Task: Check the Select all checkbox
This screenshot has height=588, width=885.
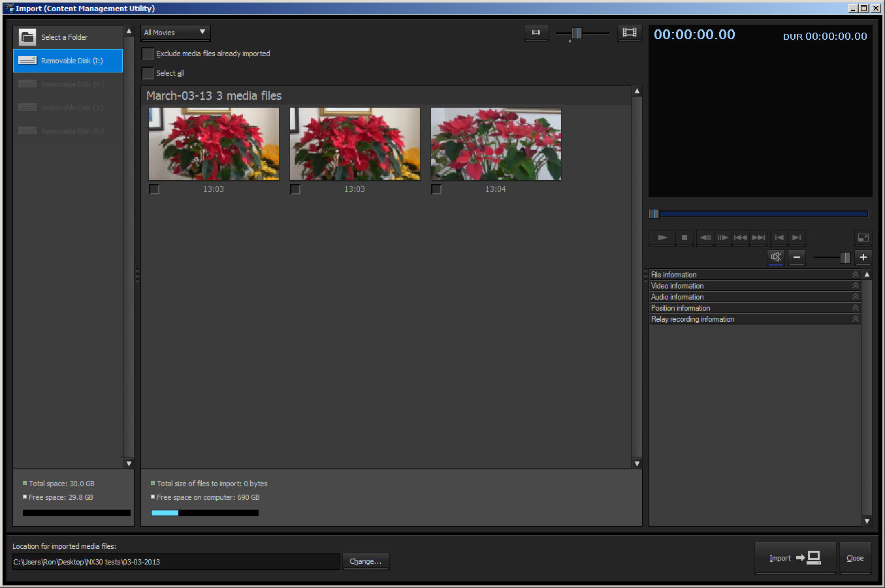Action: coord(148,73)
